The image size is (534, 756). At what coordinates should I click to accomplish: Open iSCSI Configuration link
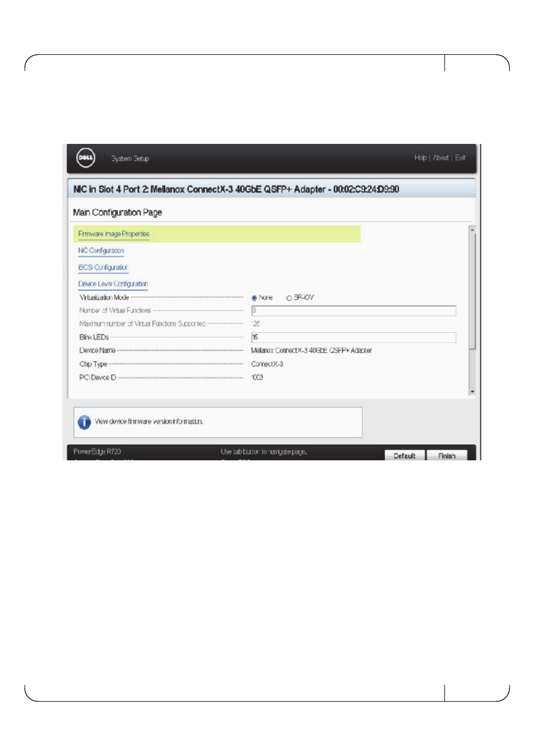(103, 268)
